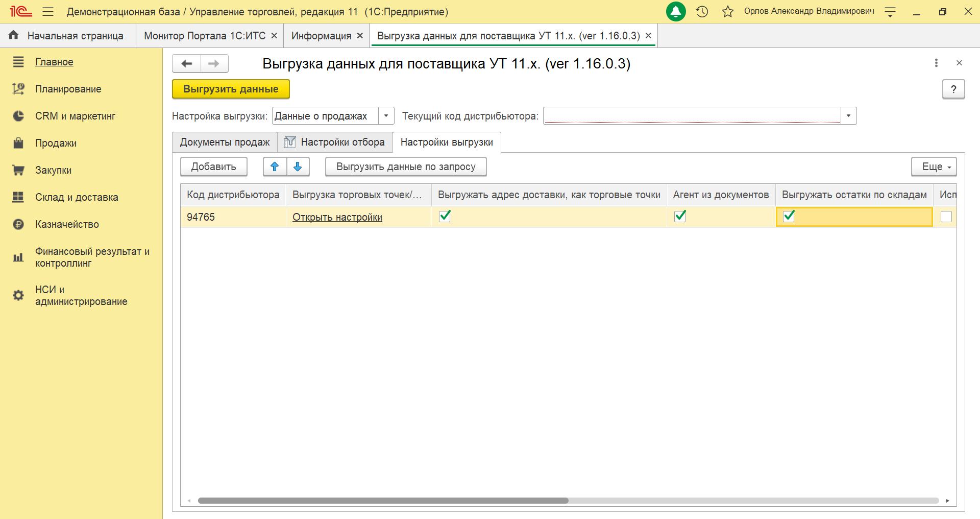The width and height of the screenshot is (980, 519).
Task: Go forward with the right arrow button
Action: [x=214, y=64]
